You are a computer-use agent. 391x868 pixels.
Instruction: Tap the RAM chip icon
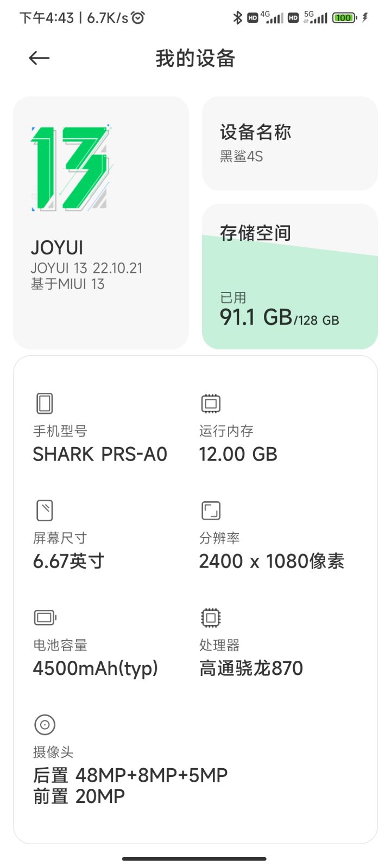click(x=211, y=404)
